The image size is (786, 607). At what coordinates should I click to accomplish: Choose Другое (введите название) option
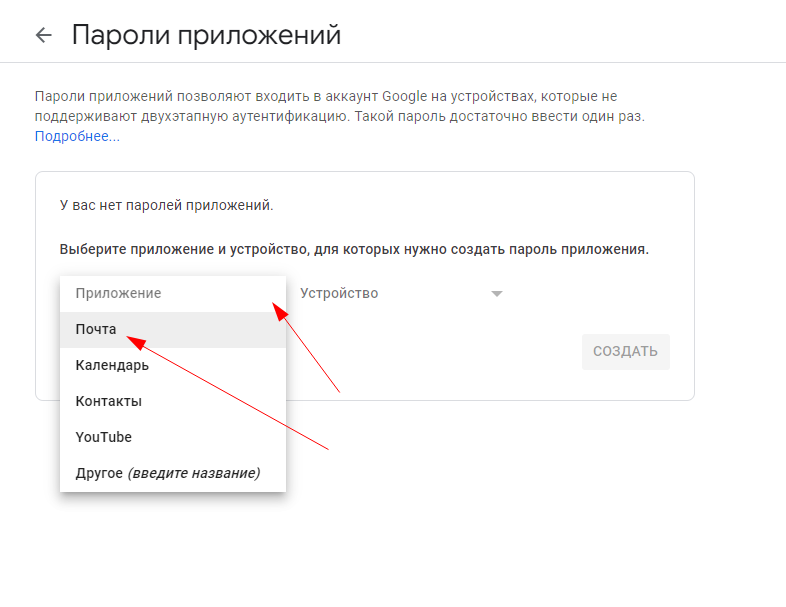coord(167,473)
